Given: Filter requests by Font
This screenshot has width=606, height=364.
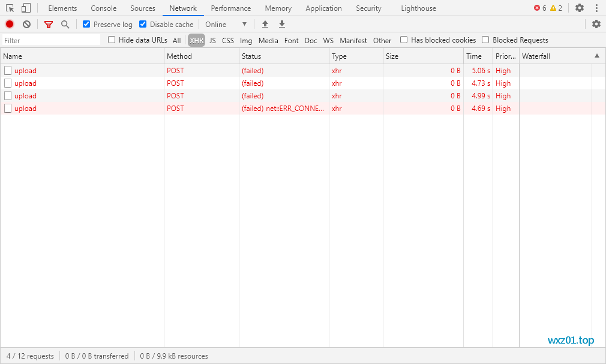Looking at the screenshot, I should tap(292, 40).
